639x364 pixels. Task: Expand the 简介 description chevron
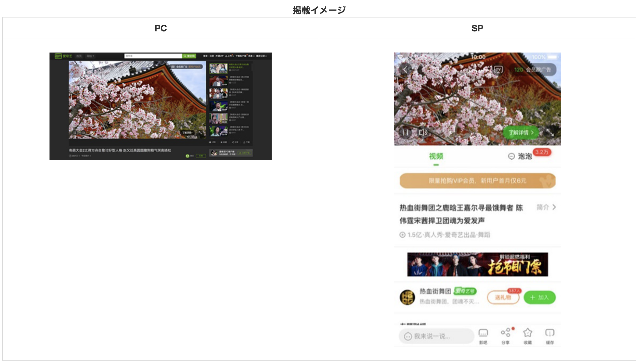click(x=554, y=207)
